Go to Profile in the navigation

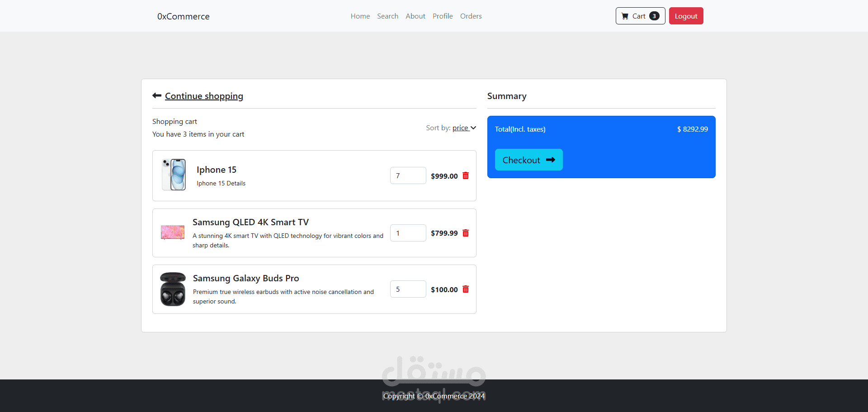(443, 16)
